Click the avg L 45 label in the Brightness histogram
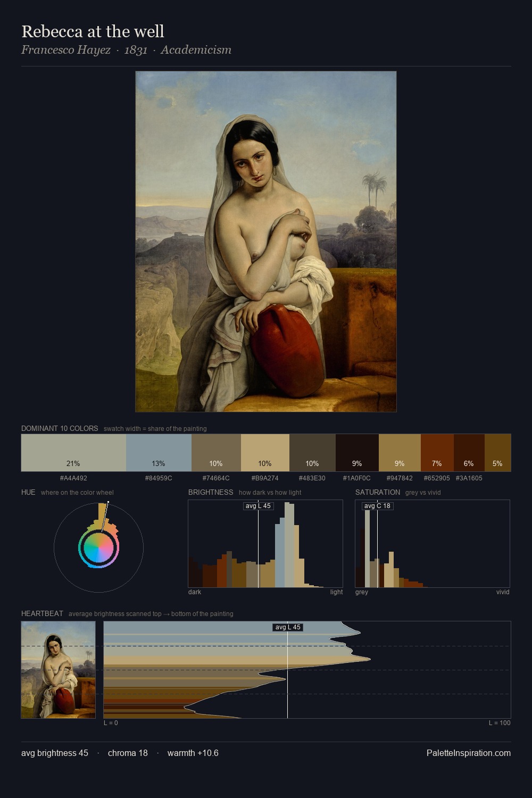 [258, 506]
